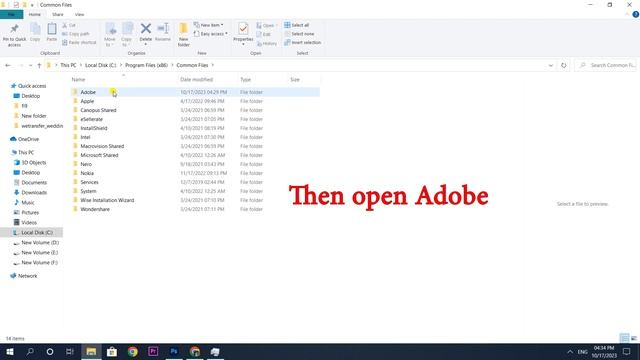Switch to the View ribbon tab
The width and height of the screenshot is (640, 360).
[x=79, y=14]
